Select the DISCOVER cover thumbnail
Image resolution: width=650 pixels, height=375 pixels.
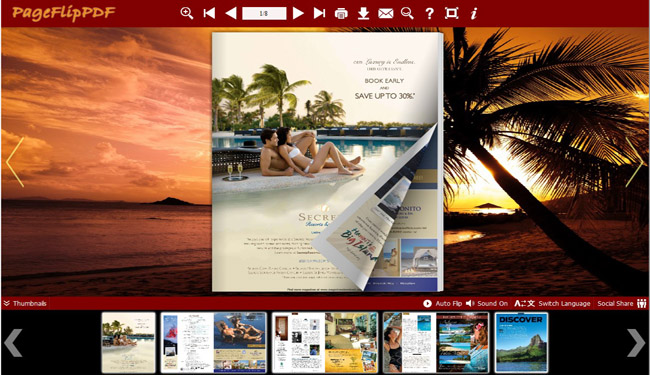click(x=521, y=343)
